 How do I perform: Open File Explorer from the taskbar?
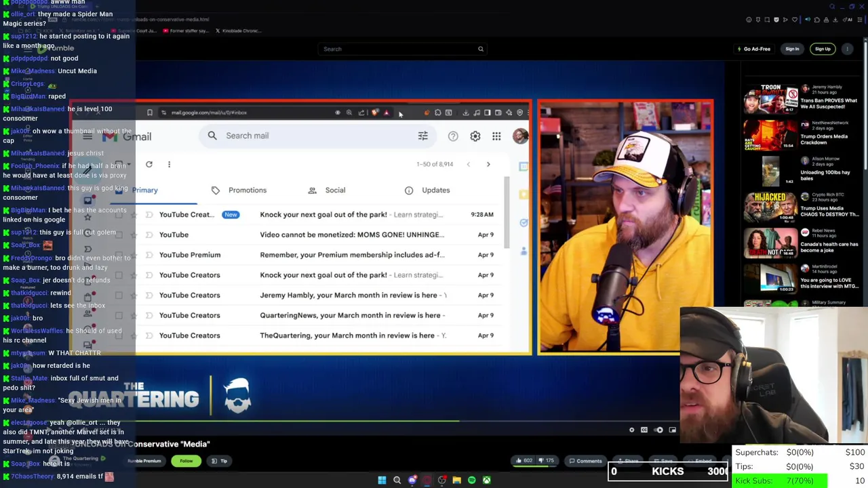[x=456, y=480]
